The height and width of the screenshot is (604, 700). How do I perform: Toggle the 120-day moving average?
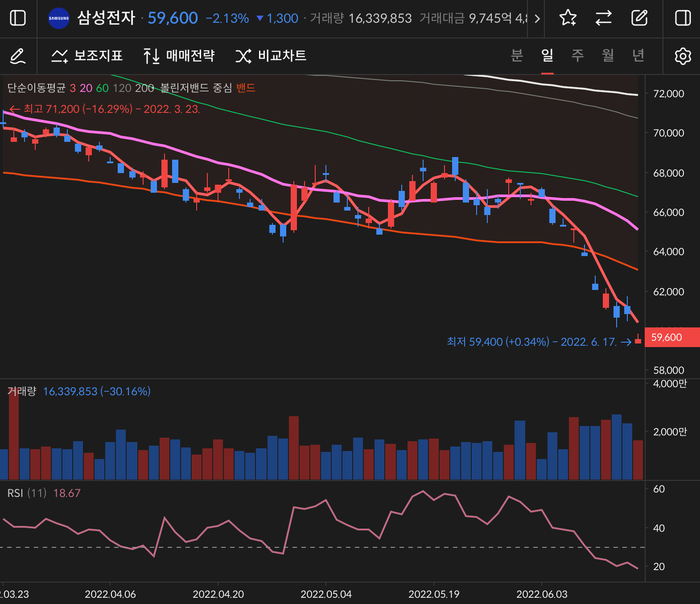point(122,88)
